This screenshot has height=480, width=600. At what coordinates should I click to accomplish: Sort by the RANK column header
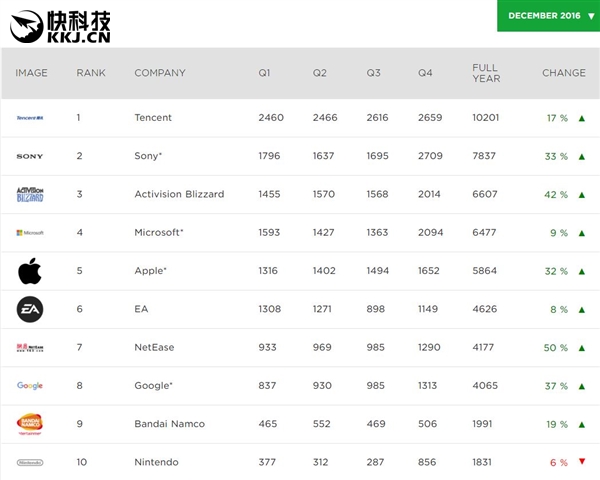[x=91, y=73]
